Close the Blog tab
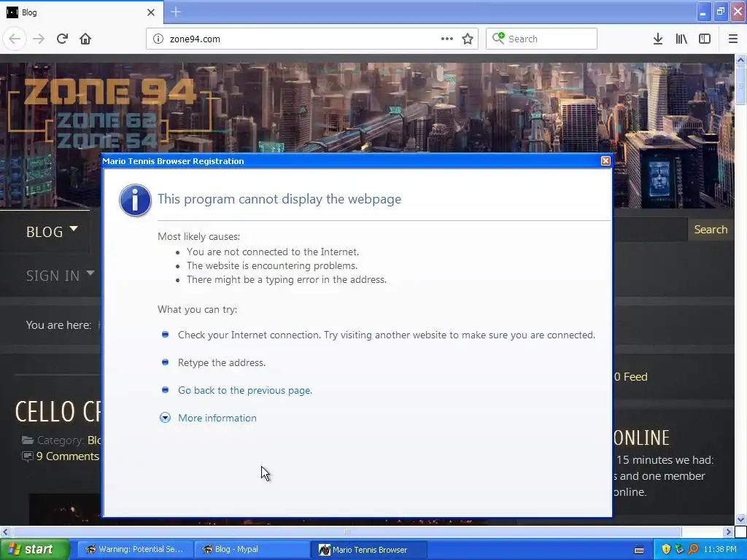 point(151,12)
